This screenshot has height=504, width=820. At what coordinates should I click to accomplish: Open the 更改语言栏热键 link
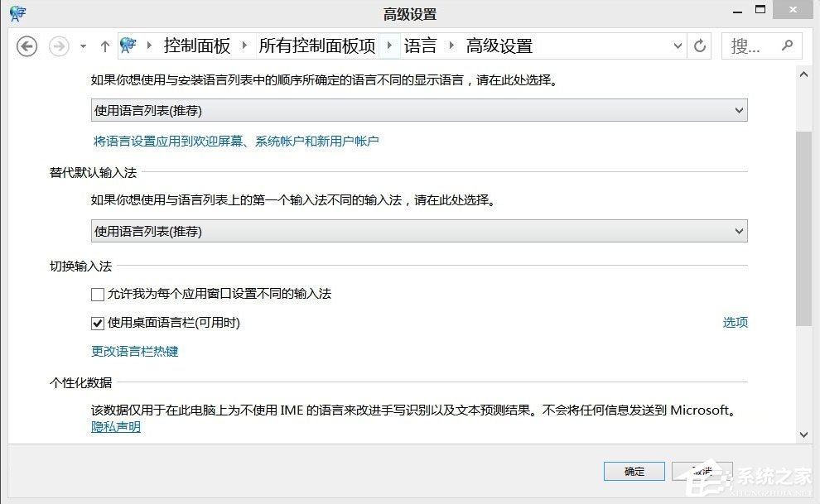(x=135, y=351)
